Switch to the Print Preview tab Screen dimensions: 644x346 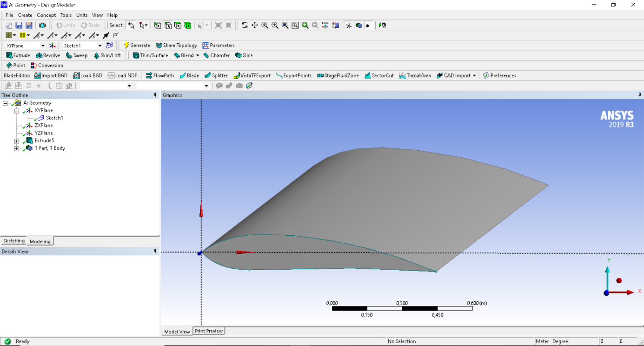point(209,331)
